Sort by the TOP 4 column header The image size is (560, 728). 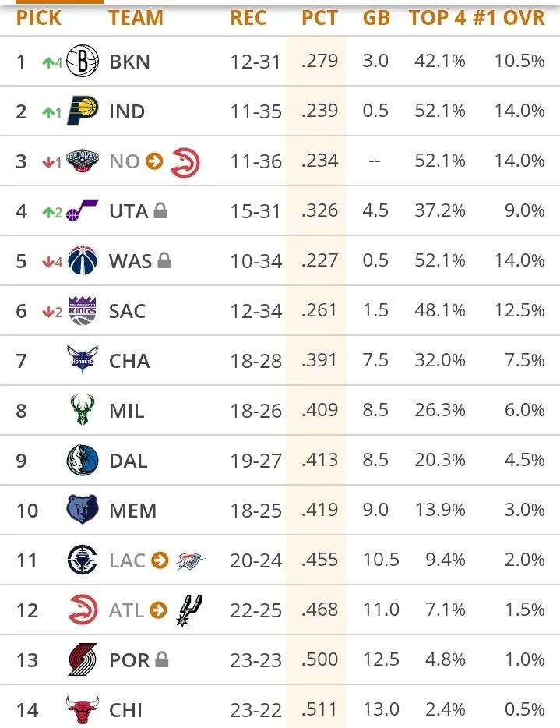(437, 18)
